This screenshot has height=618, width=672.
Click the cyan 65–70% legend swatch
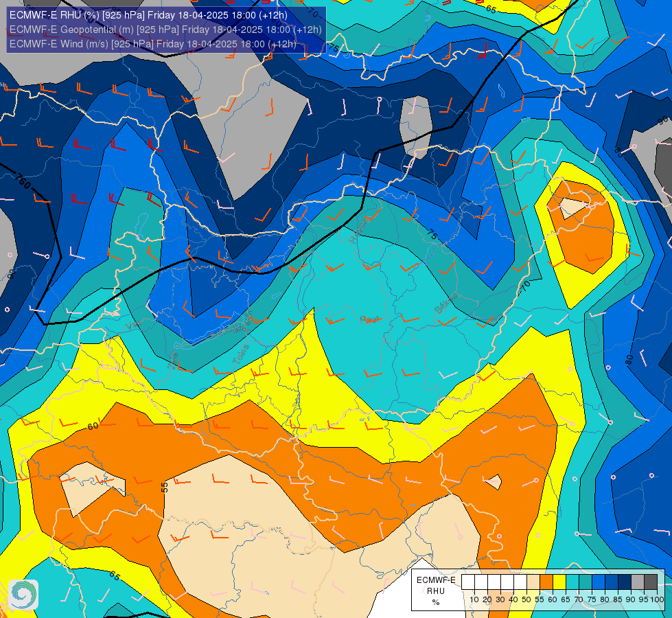point(572,582)
